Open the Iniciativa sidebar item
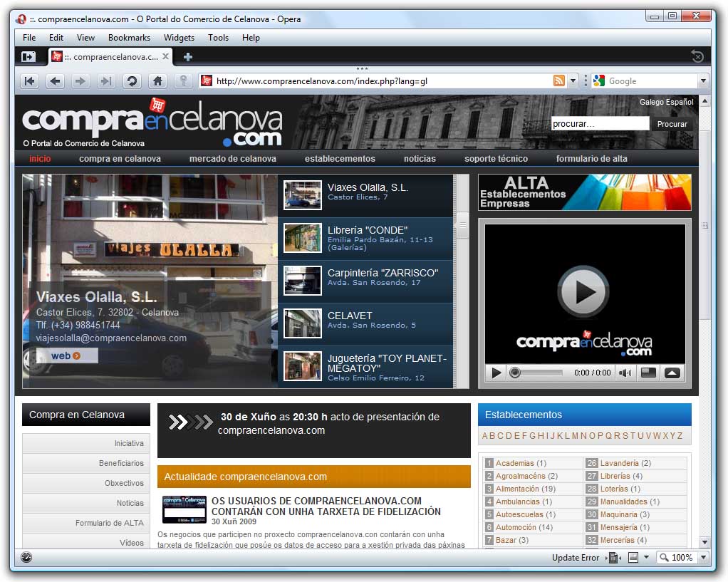This screenshot has width=728, height=582. (86, 443)
